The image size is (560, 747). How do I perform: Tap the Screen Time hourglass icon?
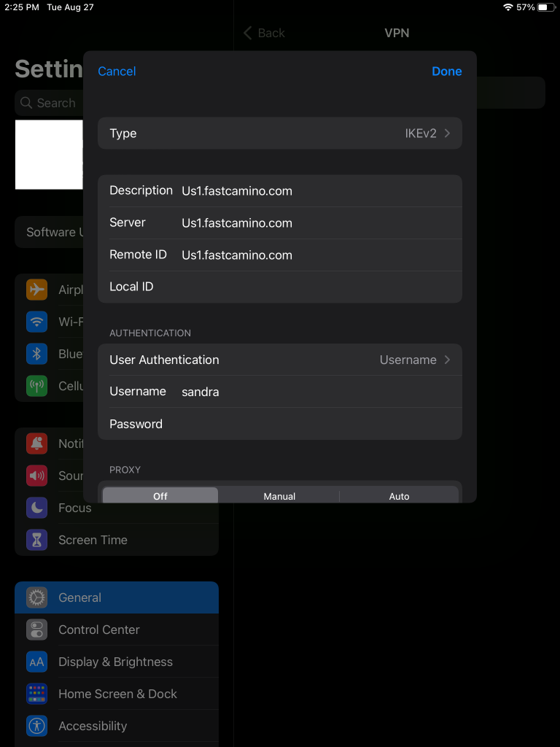pyautogui.click(x=36, y=540)
